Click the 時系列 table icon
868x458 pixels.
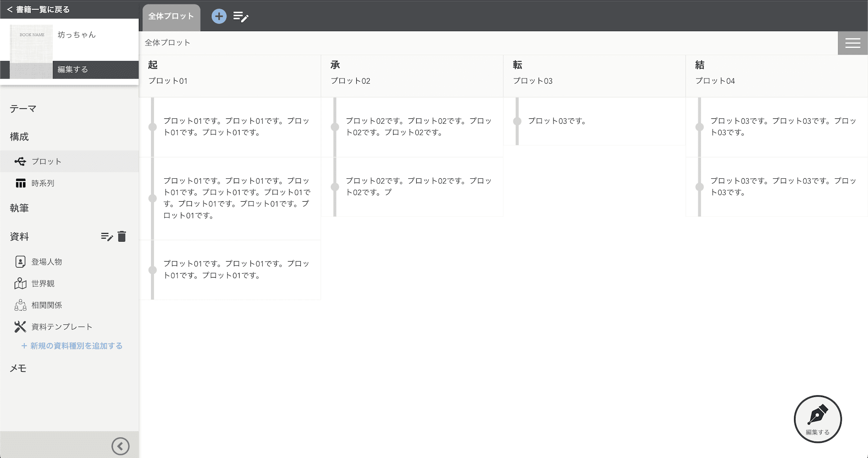click(x=20, y=183)
